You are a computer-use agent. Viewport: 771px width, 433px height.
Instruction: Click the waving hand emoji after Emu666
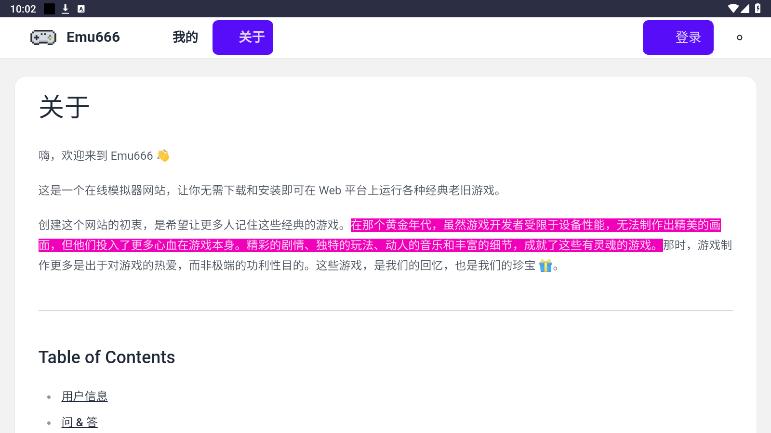(x=163, y=156)
